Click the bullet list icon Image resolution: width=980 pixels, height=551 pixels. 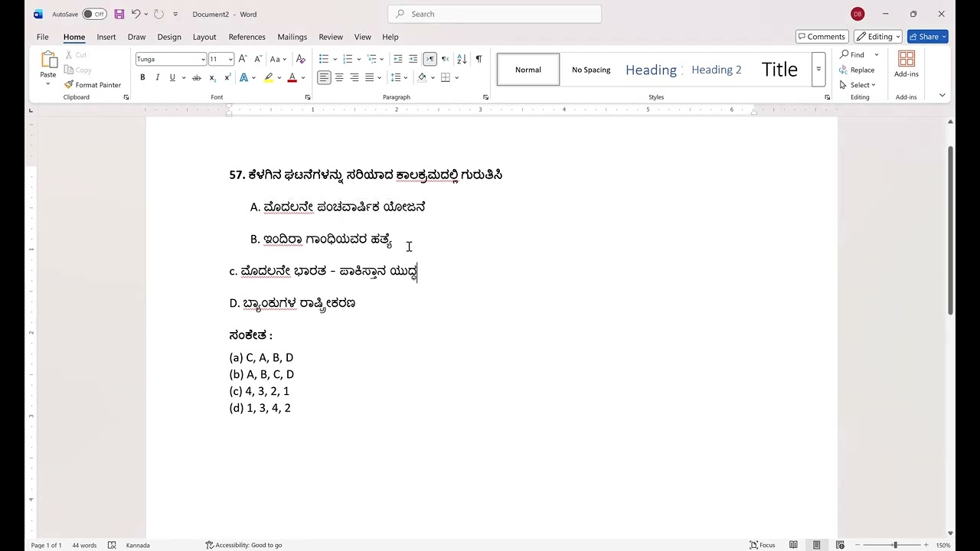(x=324, y=59)
